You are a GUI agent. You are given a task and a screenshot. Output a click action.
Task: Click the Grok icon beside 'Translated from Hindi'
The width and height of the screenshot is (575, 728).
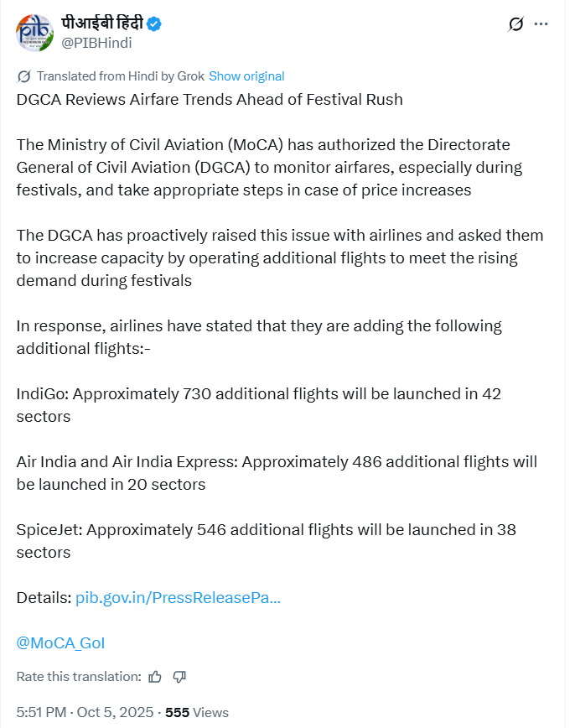(24, 76)
